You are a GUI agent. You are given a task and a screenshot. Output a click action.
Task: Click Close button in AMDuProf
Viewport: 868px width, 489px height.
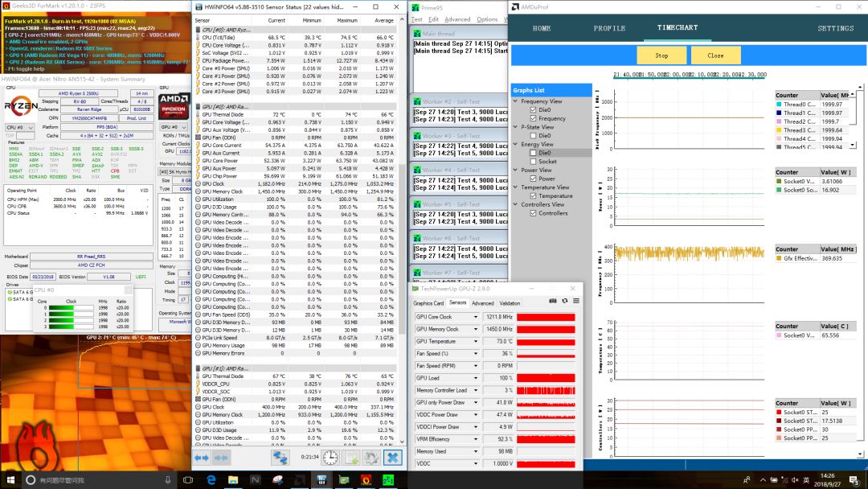715,55
